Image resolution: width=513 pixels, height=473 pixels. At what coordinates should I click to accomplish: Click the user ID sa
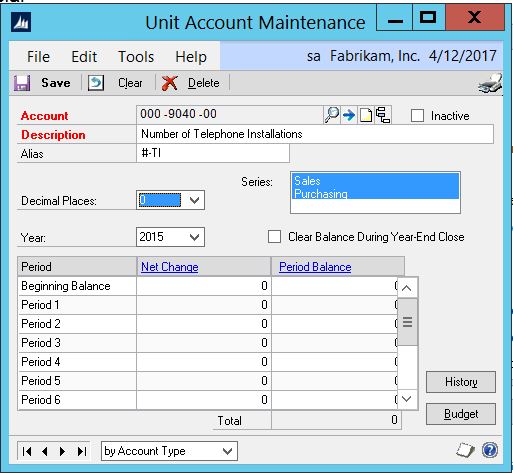[314, 56]
